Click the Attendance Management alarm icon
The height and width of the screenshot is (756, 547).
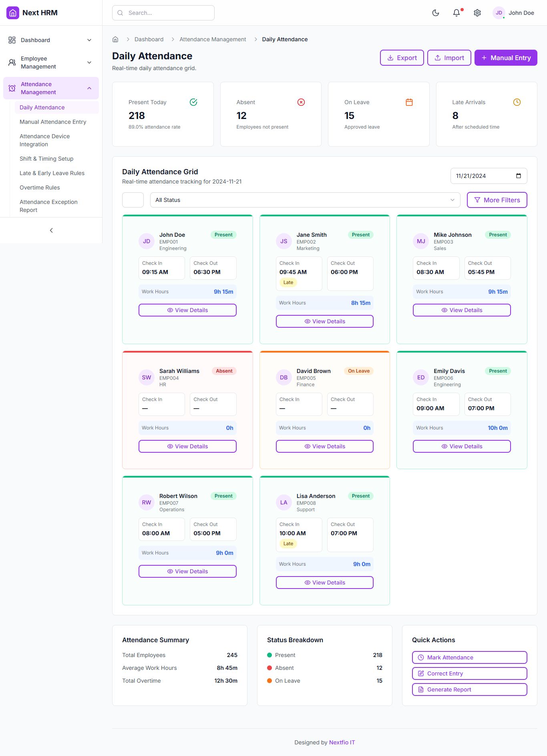coord(12,88)
